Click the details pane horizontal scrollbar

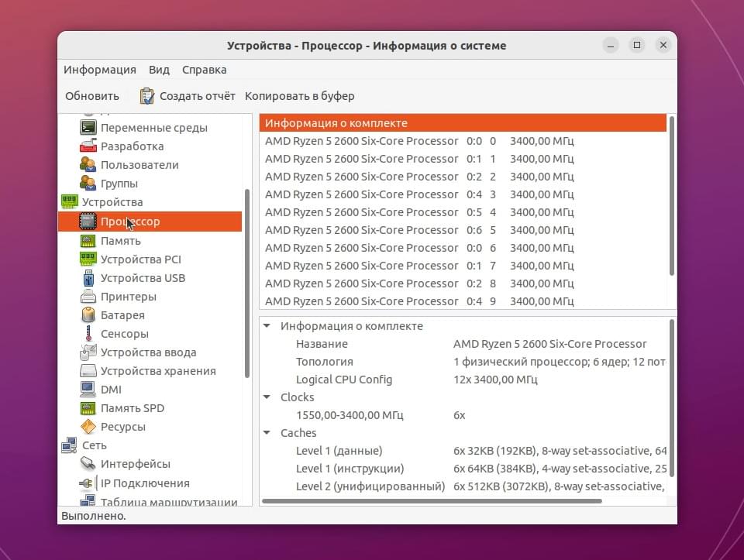tap(432, 500)
